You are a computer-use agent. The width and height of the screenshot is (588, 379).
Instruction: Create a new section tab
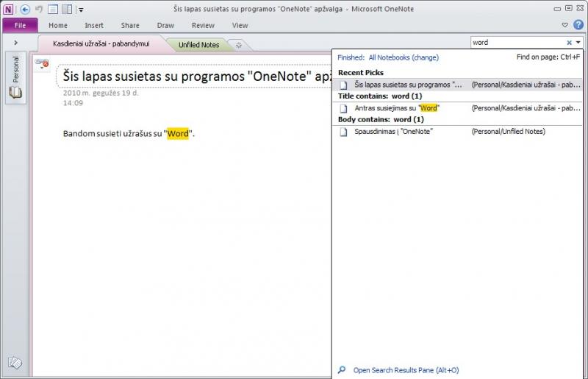pos(238,45)
